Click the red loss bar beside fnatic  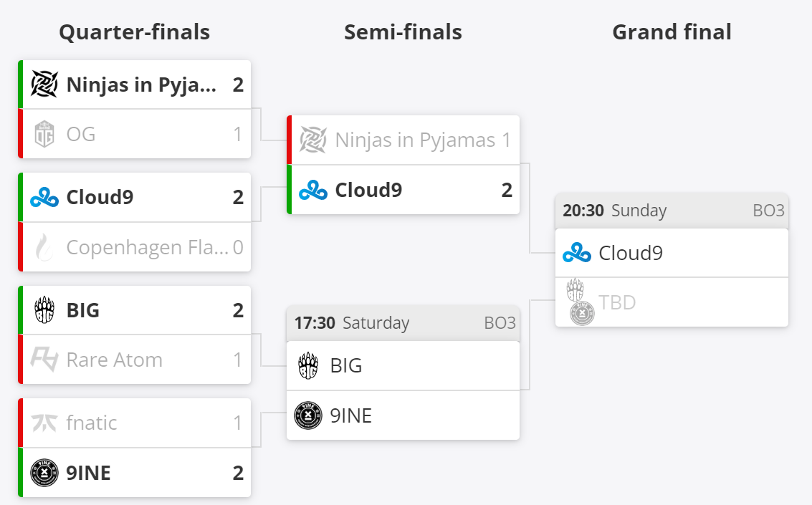pos(20,423)
